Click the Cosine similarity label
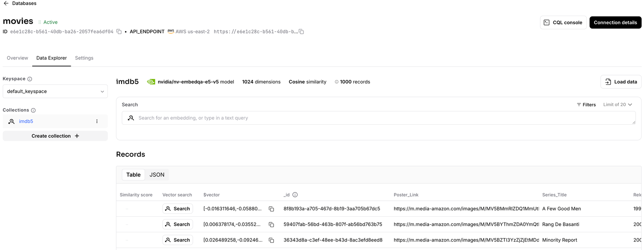Image resolution: width=644 pixels, height=250 pixels. tap(308, 82)
